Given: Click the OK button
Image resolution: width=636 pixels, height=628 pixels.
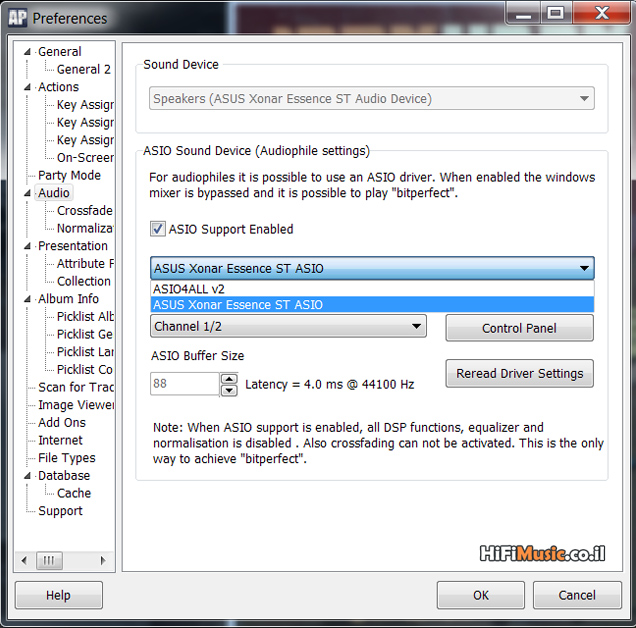Looking at the screenshot, I should click(x=481, y=595).
